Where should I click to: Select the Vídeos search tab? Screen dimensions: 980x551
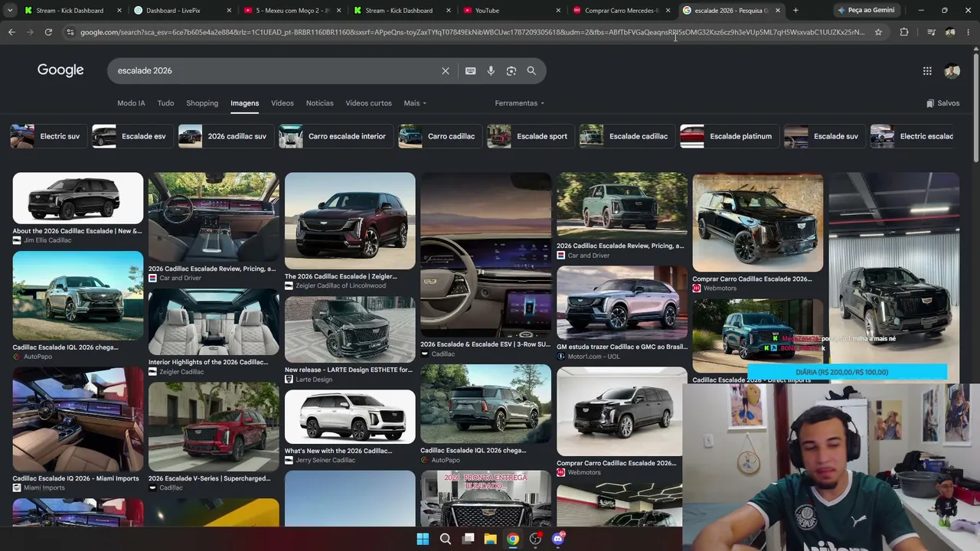282,103
